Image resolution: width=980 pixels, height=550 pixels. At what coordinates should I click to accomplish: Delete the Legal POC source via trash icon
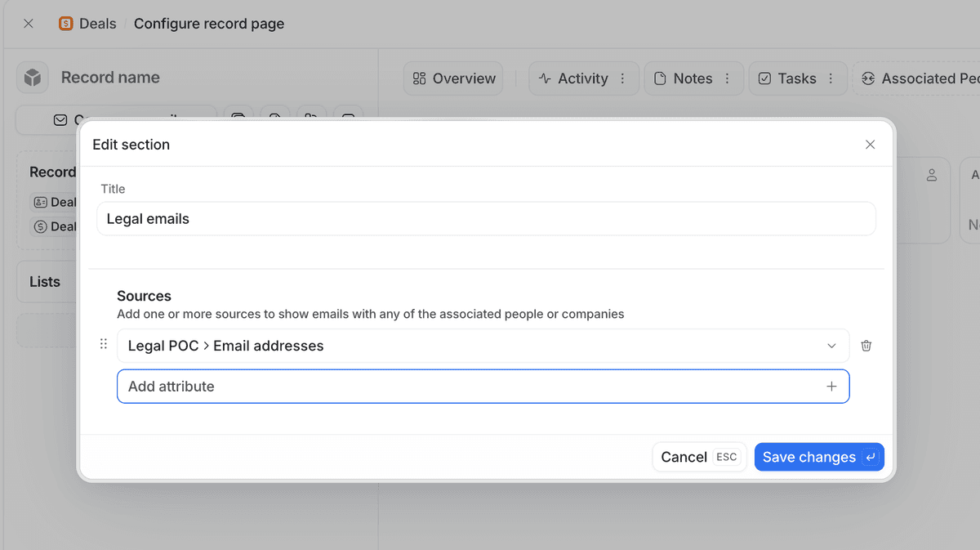click(x=866, y=346)
